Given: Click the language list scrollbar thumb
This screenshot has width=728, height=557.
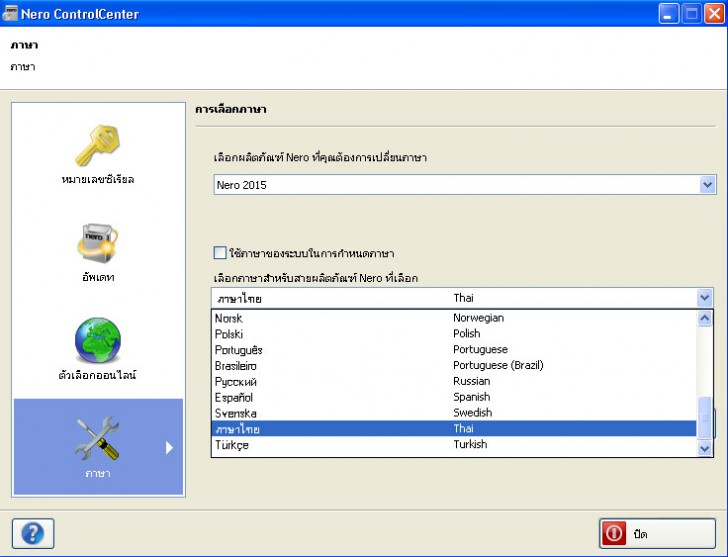Looking at the screenshot, I should 704,417.
